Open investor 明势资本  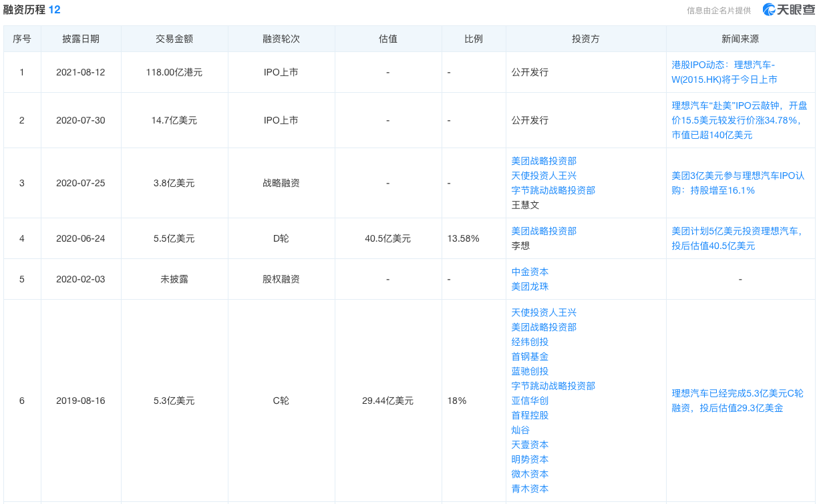tap(530, 459)
